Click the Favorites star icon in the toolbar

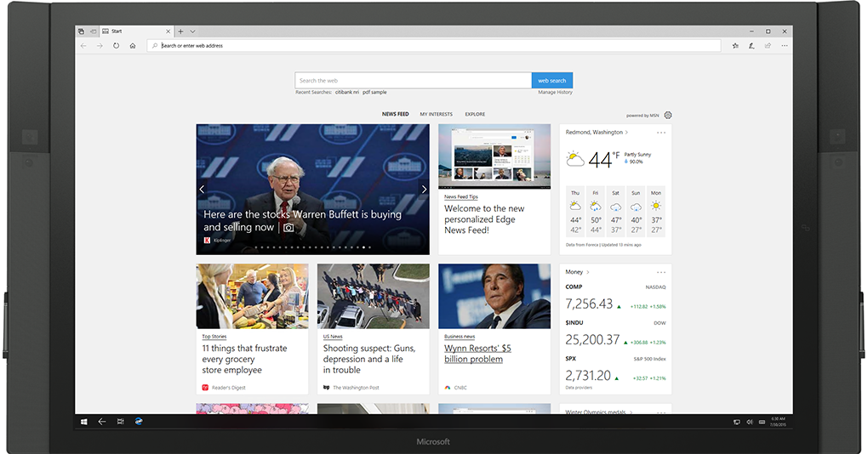[735, 46]
